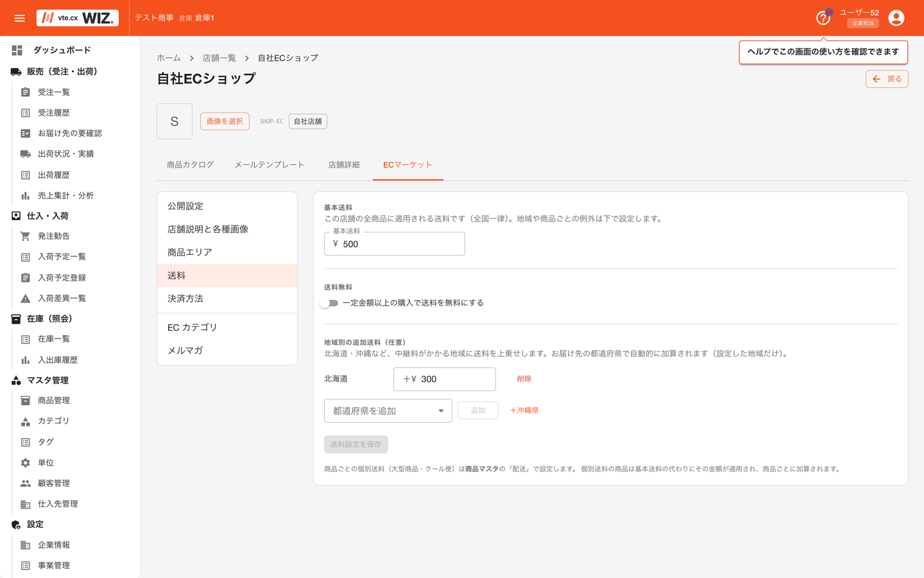Click the people icon beside 顧客管理
Viewport: 924px width, 578px height.
tap(26, 484)
